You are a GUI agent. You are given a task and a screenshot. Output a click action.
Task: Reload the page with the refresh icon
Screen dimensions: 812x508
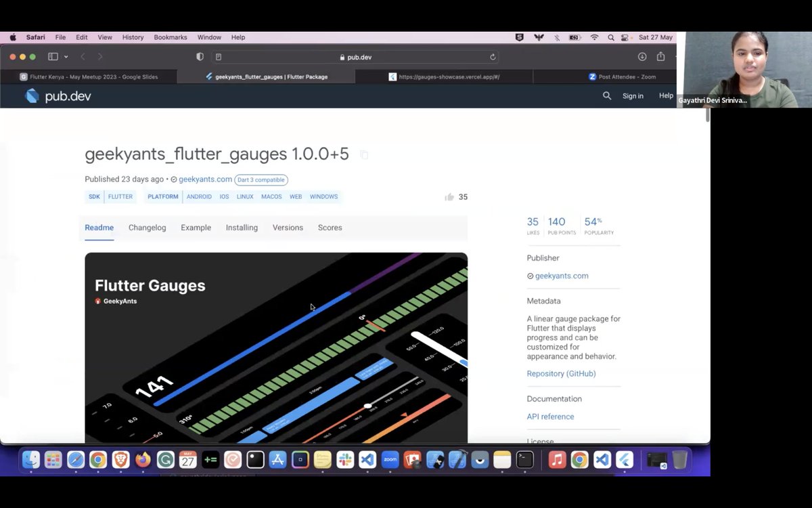coord(493,57)
